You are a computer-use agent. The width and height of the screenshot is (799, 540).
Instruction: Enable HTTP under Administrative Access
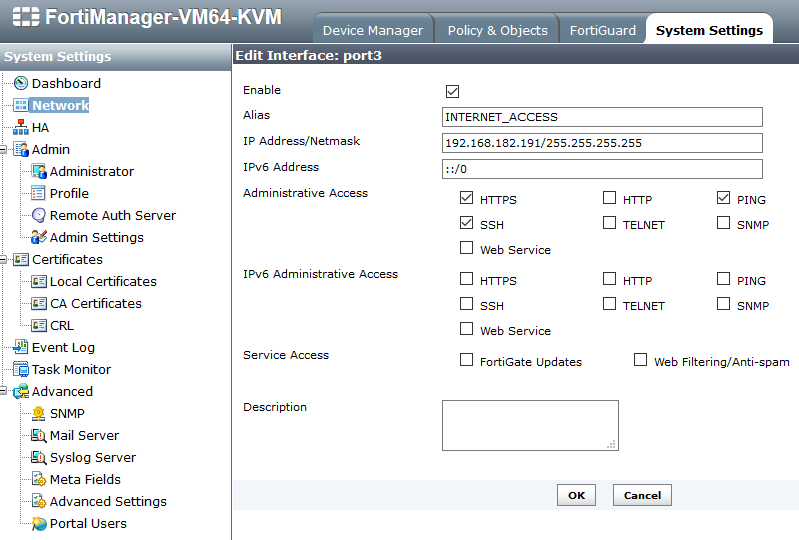click(x=609, y=198)
